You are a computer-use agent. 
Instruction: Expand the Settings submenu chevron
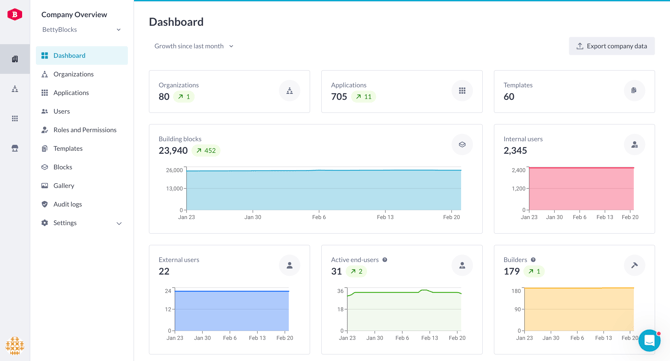pos(119,223)
